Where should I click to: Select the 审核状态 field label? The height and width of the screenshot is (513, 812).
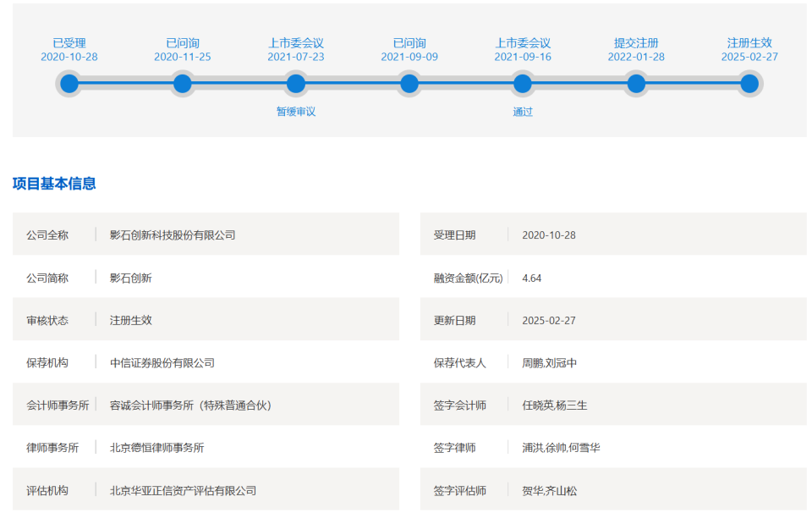tap(47, 321)
